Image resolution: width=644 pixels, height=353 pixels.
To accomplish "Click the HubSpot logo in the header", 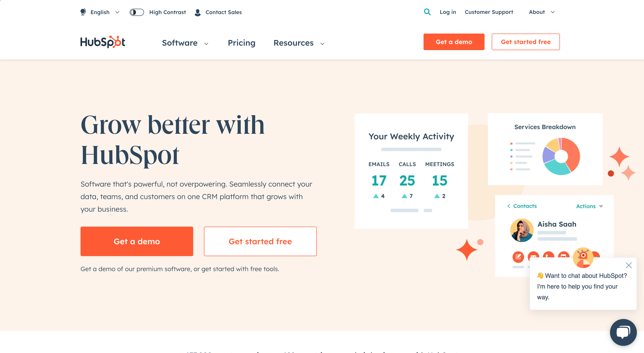I will 103,41.
